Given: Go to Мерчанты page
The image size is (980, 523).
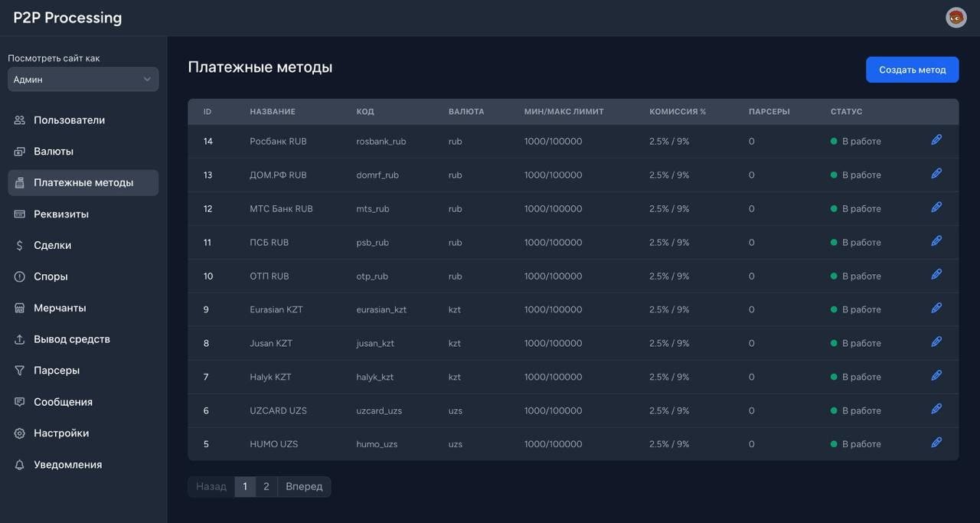Looking at the screenshot, I should tap(83, 308).
